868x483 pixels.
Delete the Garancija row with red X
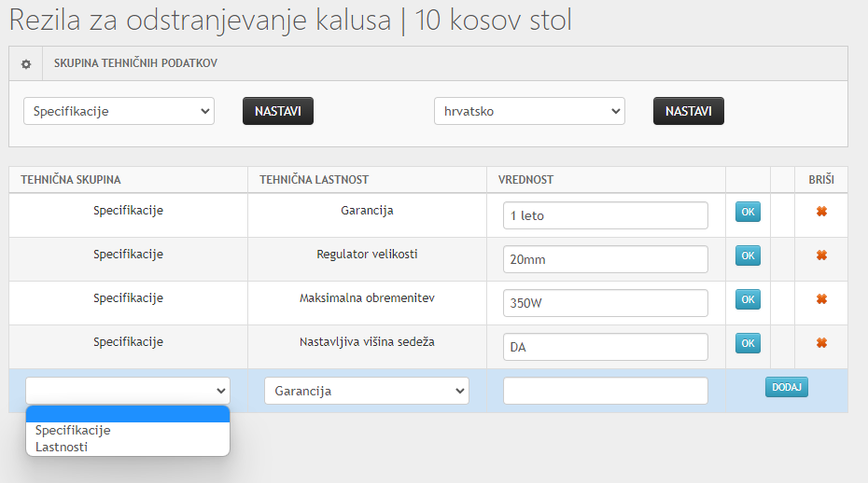821,212
